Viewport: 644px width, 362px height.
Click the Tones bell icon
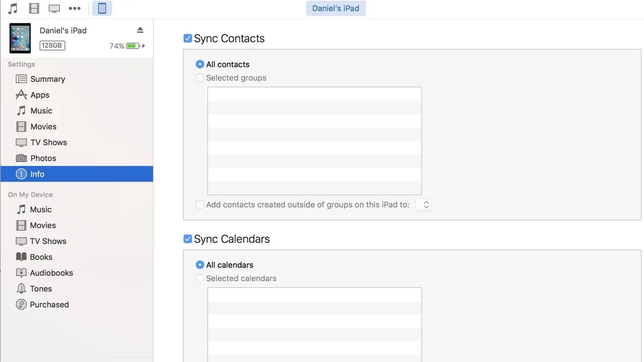21,289
